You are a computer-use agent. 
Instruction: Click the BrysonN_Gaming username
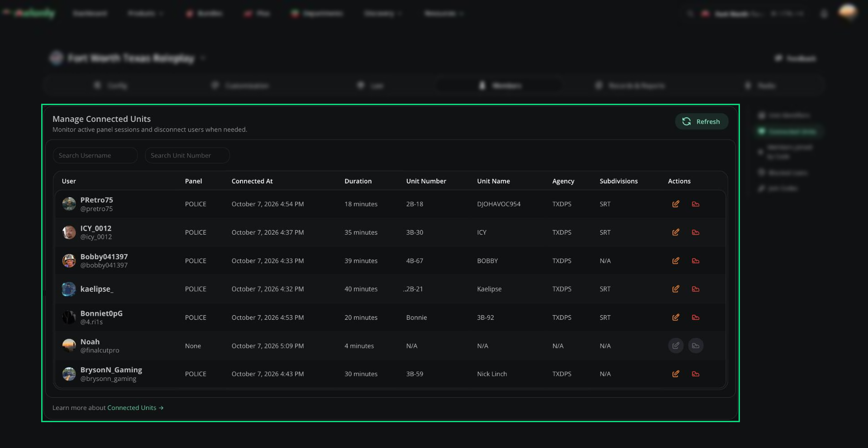(x=111, y=370)
